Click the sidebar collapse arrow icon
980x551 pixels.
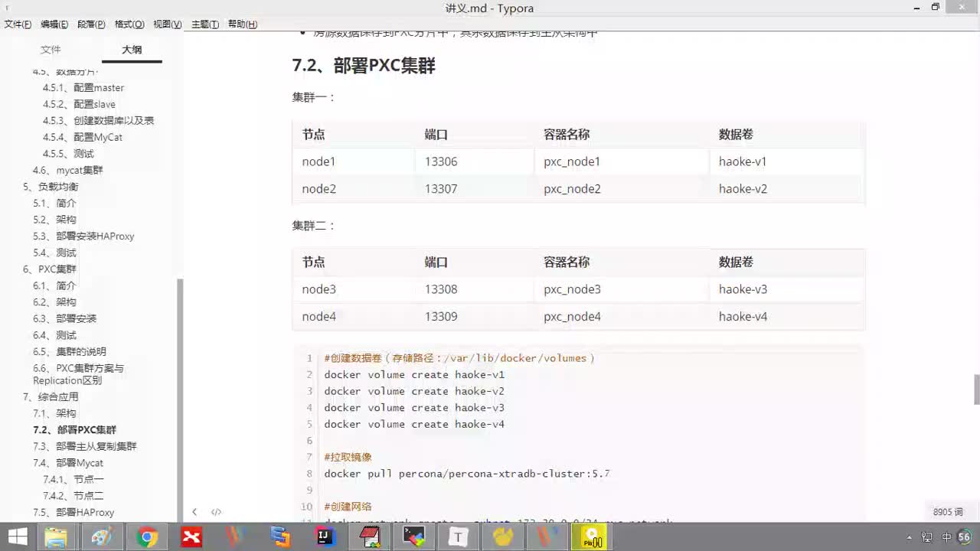194,512
